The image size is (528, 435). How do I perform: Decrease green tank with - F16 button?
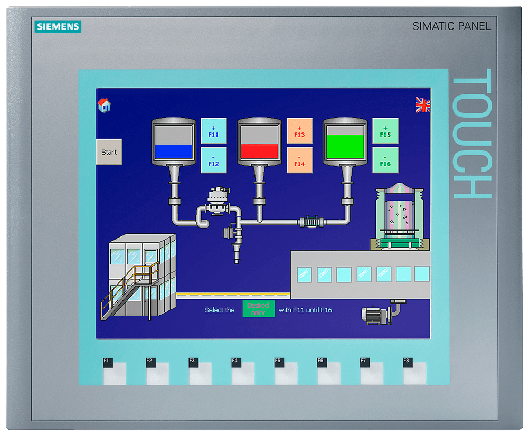(x=385, y=160)
